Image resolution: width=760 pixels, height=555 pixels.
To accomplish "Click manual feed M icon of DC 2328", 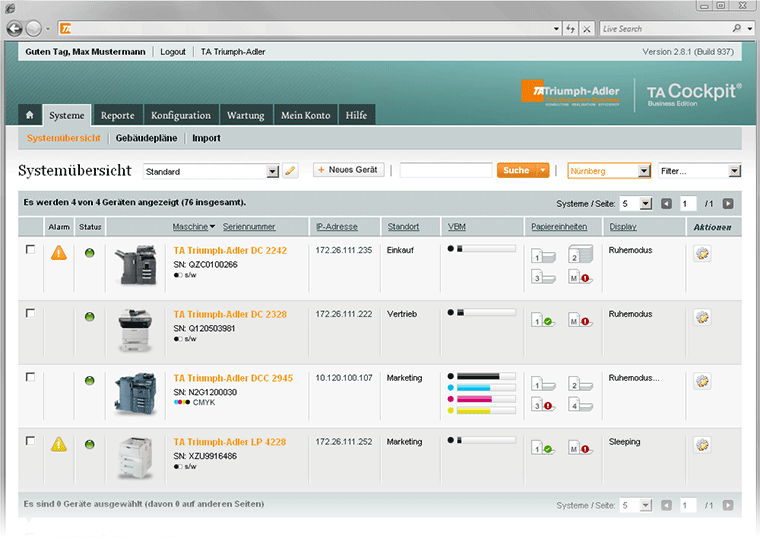I will (580, 320).
